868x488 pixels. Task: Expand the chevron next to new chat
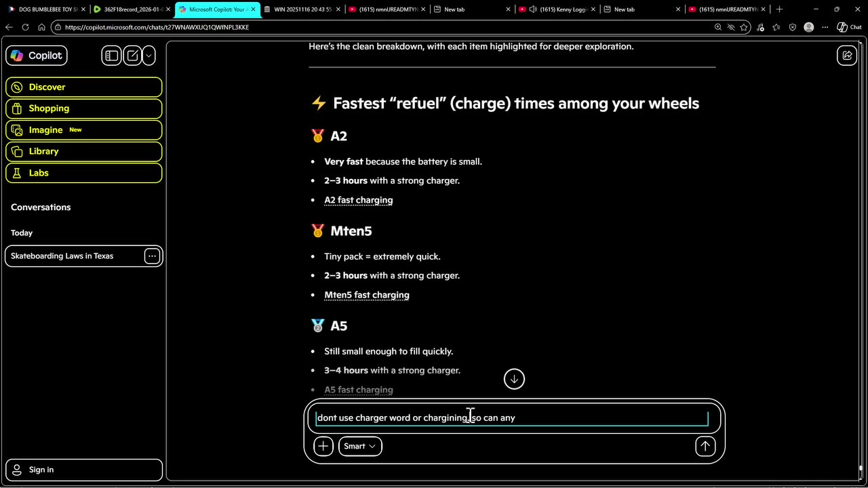(x=149, y=56)
